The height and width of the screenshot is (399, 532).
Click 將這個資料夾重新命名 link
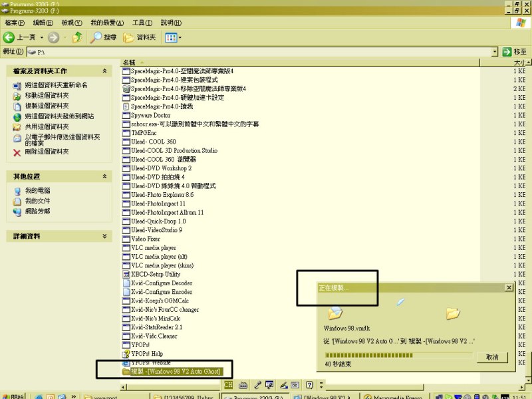(x=56, y=85)
